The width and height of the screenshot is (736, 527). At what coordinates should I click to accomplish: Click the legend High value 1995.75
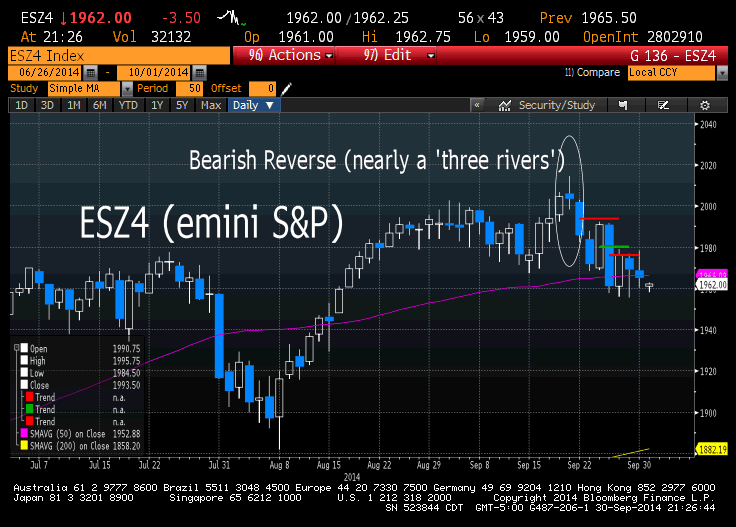tap(126, 361)
